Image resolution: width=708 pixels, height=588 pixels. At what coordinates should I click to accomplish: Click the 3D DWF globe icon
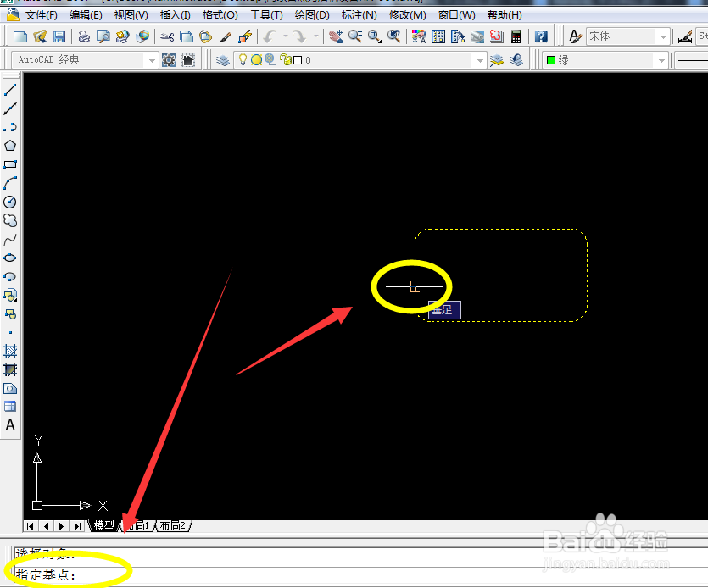pos(142,36)
